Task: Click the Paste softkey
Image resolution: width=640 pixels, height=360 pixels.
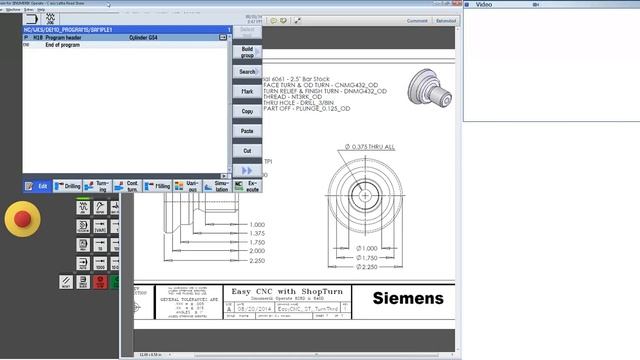Action: (x=247, y=131)
